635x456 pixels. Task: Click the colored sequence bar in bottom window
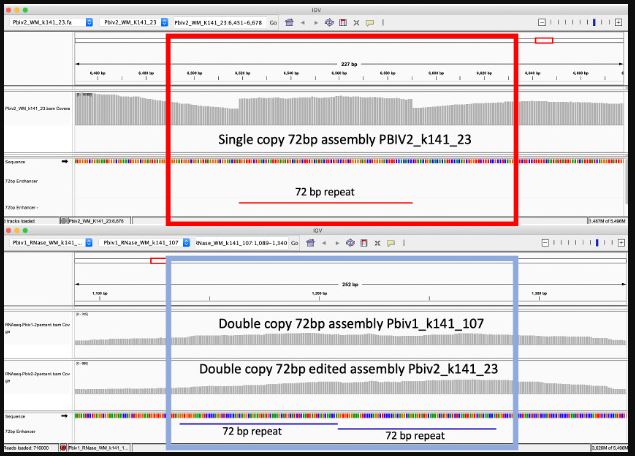tap(350, 416)
